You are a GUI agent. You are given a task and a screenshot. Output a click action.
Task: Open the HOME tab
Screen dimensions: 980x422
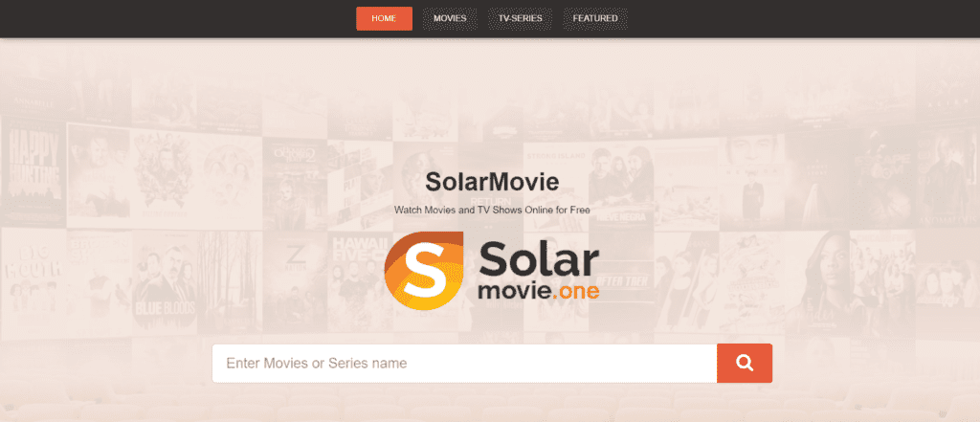coord(384,18)
